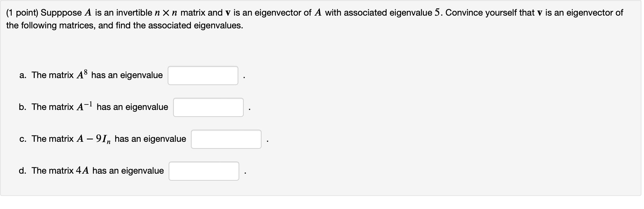Click the 'n × n' expression in the prompt
The image size is (644, 209).
click(166, 13)
